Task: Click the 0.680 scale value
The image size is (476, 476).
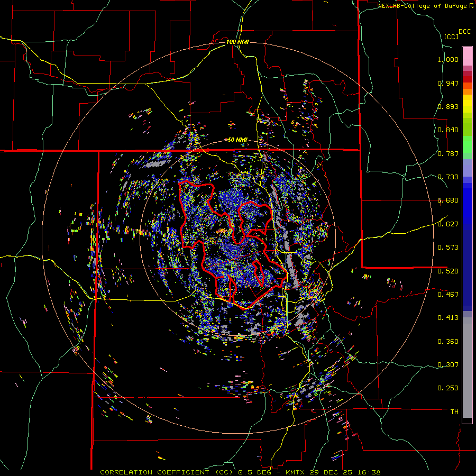Action: pyautogui.click(x=448, y=200)
